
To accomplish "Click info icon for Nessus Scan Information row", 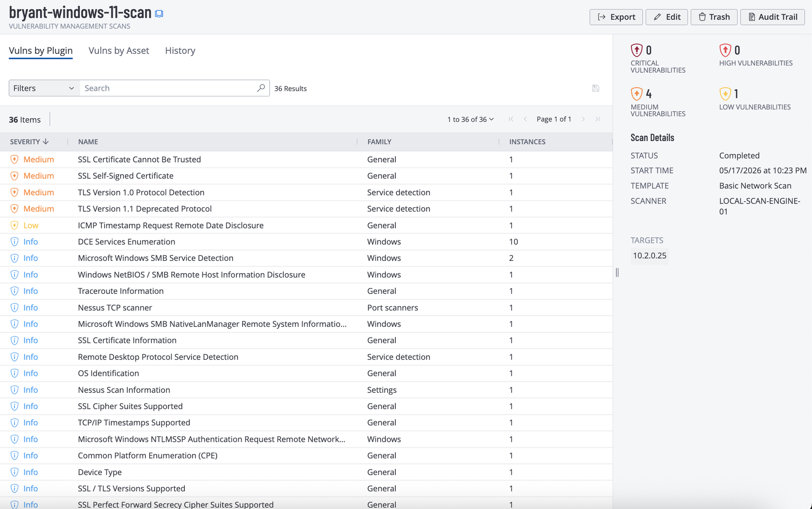I will pyautogui.click(x=14, y=390).
